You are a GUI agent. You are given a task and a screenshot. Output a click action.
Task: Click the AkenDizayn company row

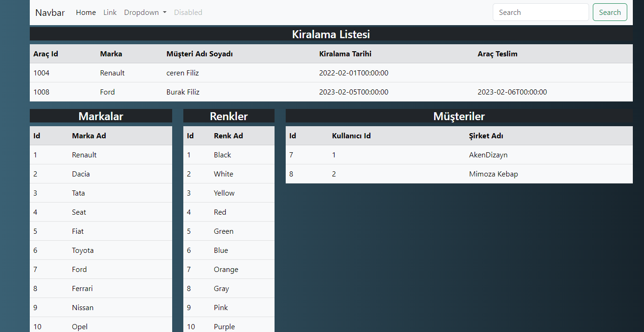(x=459, y=155)
